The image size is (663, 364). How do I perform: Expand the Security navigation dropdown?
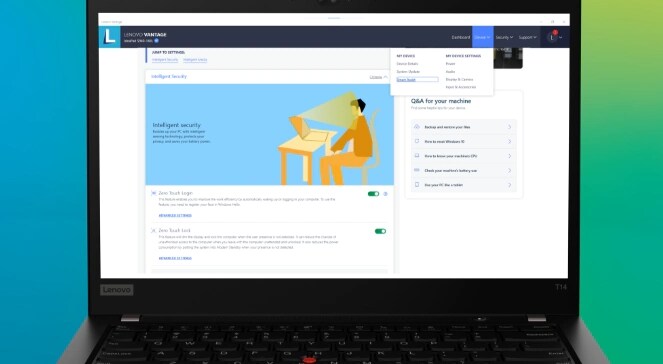tap(504, 37)
